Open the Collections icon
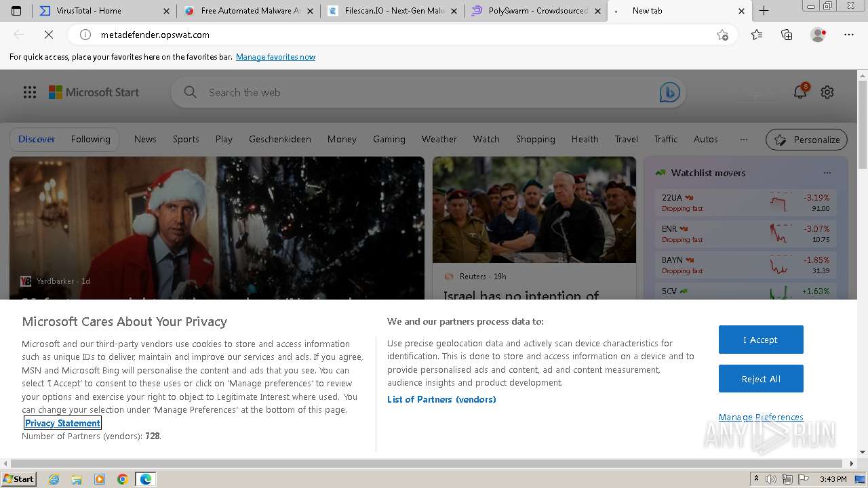Screen dimensions: 868x488 click(x=787, y=35)
